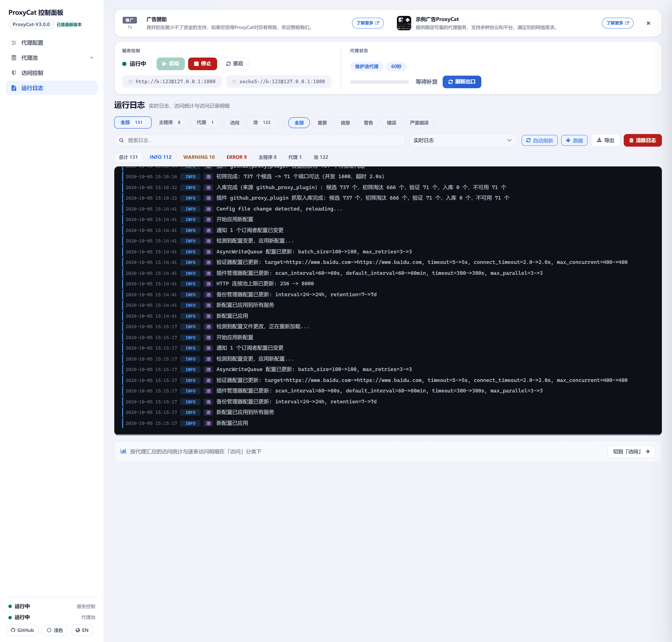Click the 重启 restart button
This screenshot has width=672, height=642.
234,64
